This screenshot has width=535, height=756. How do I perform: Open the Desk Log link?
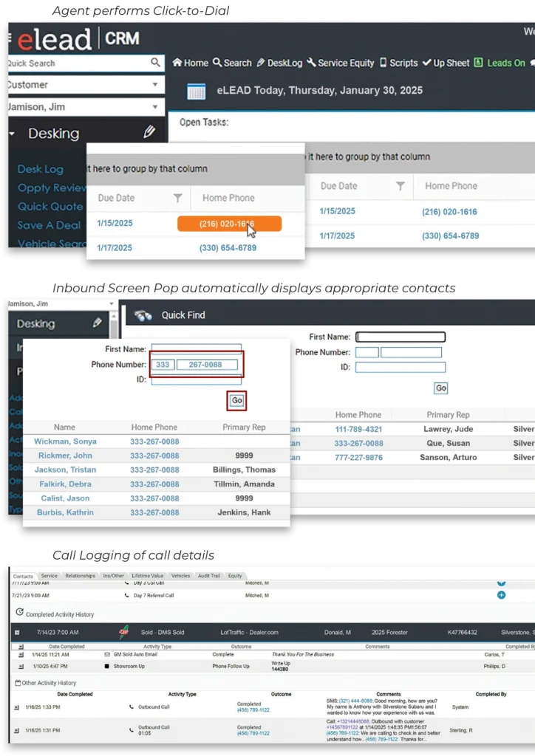pyautogui.click(x=41, y=169)
